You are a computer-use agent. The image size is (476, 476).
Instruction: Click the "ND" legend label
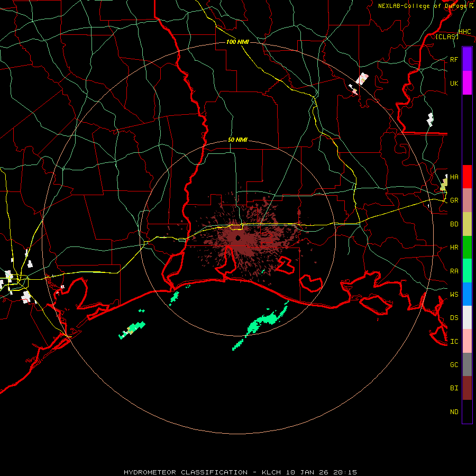point(454,412)
